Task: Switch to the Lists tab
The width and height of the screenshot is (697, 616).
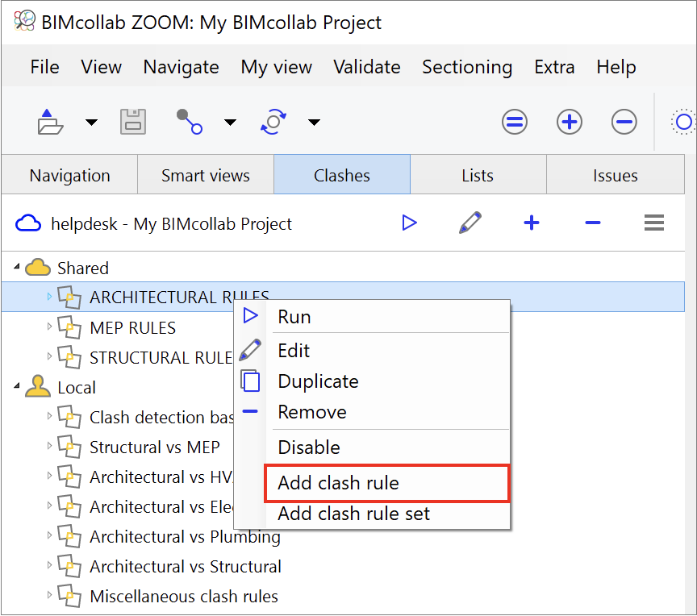Action: 478,174
